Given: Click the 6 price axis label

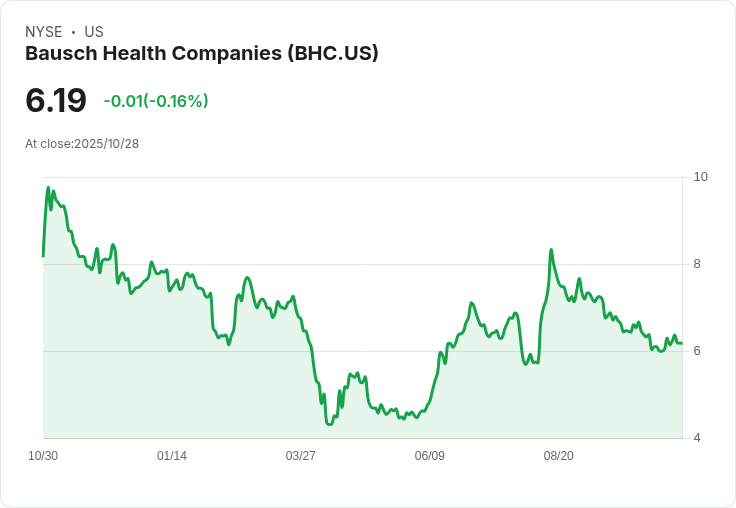Looking at the screenshot, I should (697, 351).
